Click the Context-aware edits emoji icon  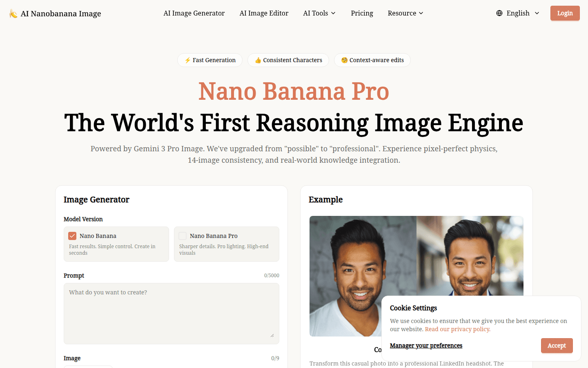(344, 60)
